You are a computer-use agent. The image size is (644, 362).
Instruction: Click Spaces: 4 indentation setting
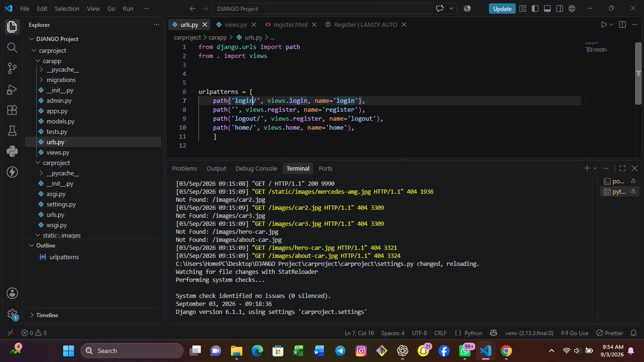pos(393,333)
